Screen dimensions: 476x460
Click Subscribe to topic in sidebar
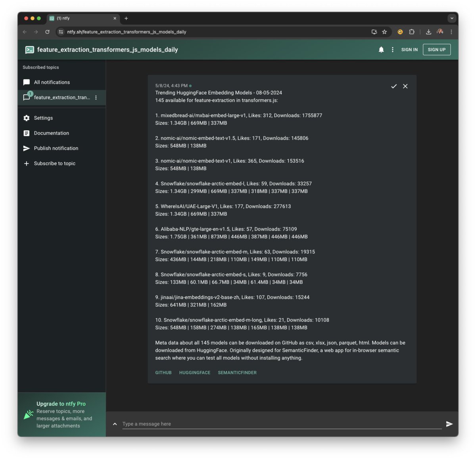point(61,163)
